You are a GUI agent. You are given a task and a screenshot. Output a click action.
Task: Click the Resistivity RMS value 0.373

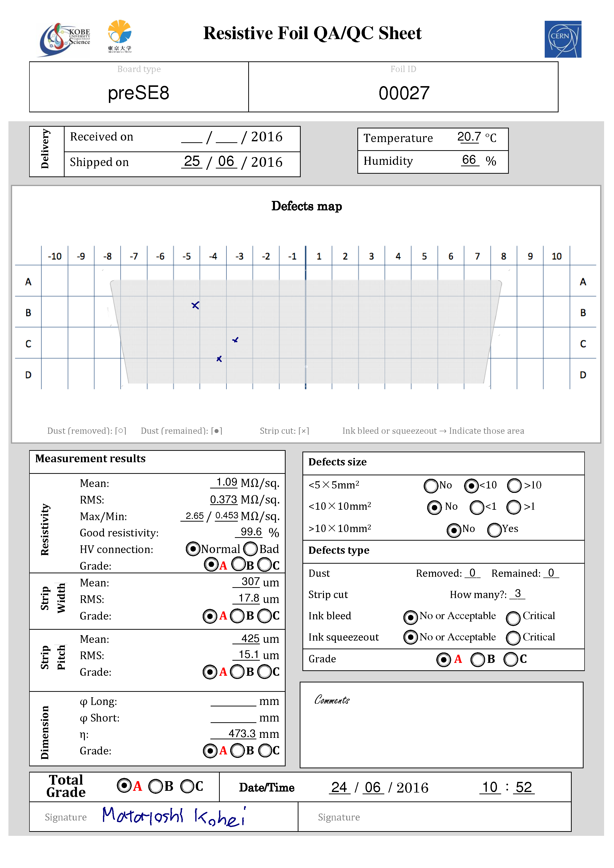(x=223, y=499)
